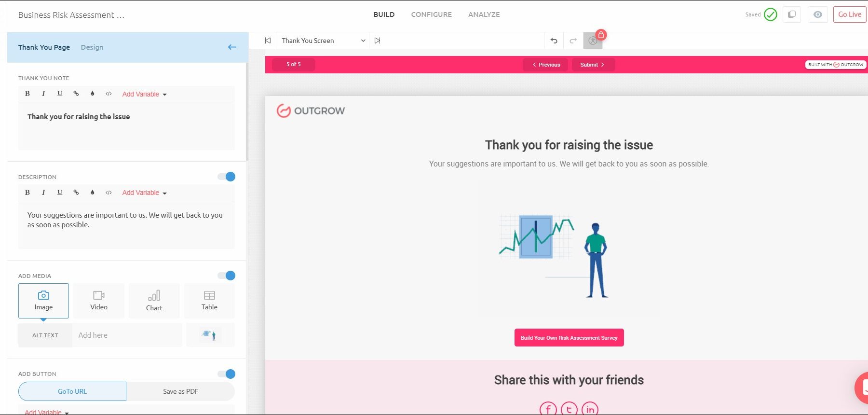Open the Design tab

pos(92,47)
